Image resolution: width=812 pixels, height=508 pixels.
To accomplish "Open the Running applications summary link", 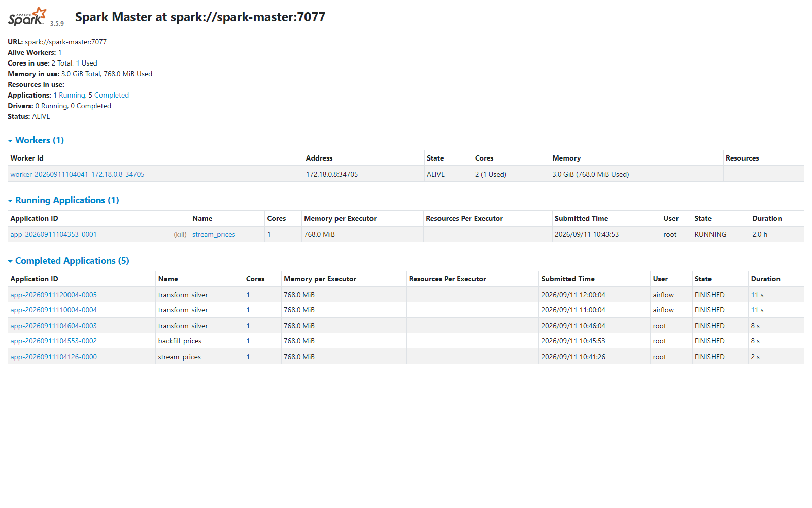I will [x=72, y=95].
